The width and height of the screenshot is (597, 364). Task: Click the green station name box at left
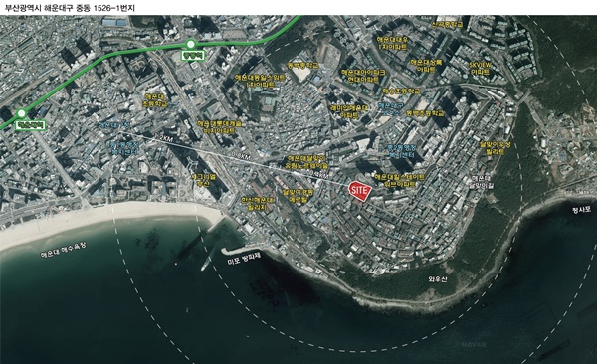[x=31, y=125]
